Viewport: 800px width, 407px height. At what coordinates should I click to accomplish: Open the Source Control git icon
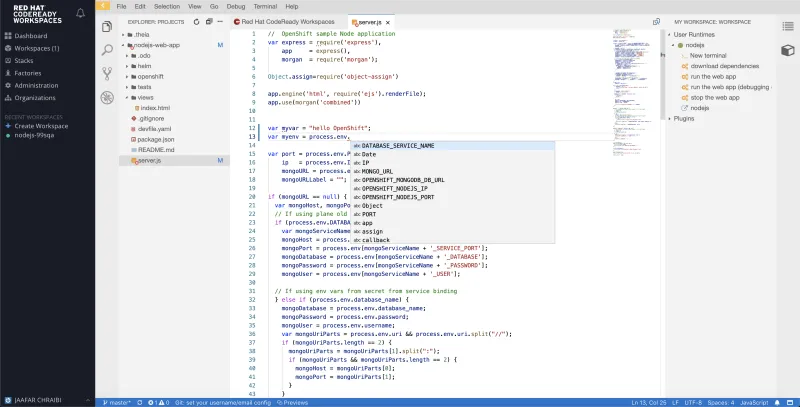[x=107, y=73]
